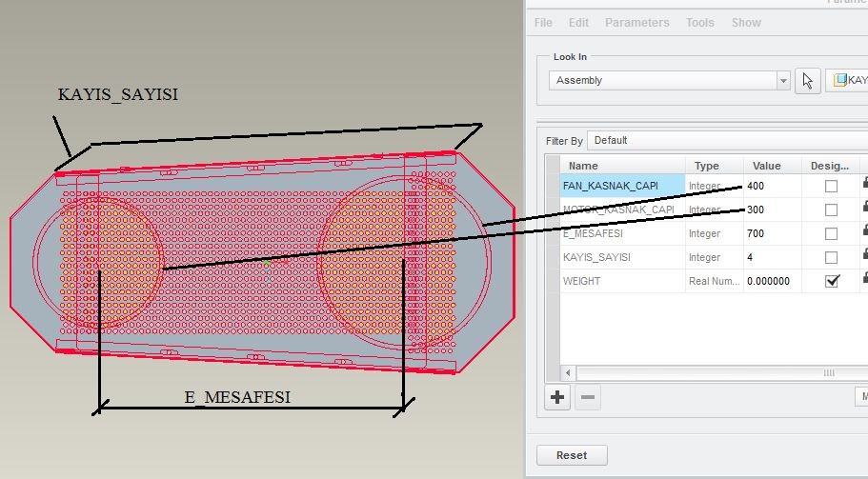868x479 pixels.
Task: Select the KAYIS_SAYISI parameter name
Action: pos(622,257)
